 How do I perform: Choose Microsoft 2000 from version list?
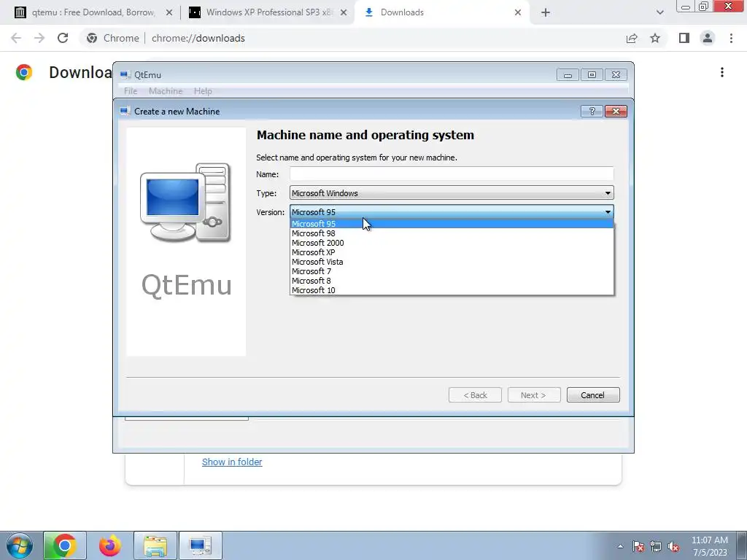[x=452, y=243]
